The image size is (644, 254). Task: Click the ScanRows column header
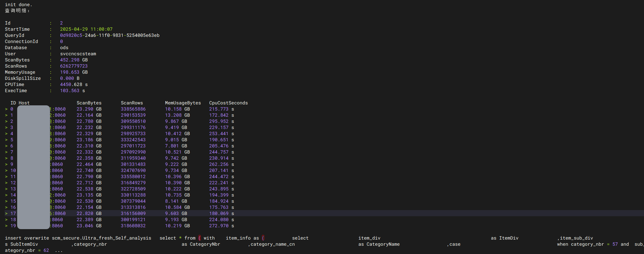[132, 103]
